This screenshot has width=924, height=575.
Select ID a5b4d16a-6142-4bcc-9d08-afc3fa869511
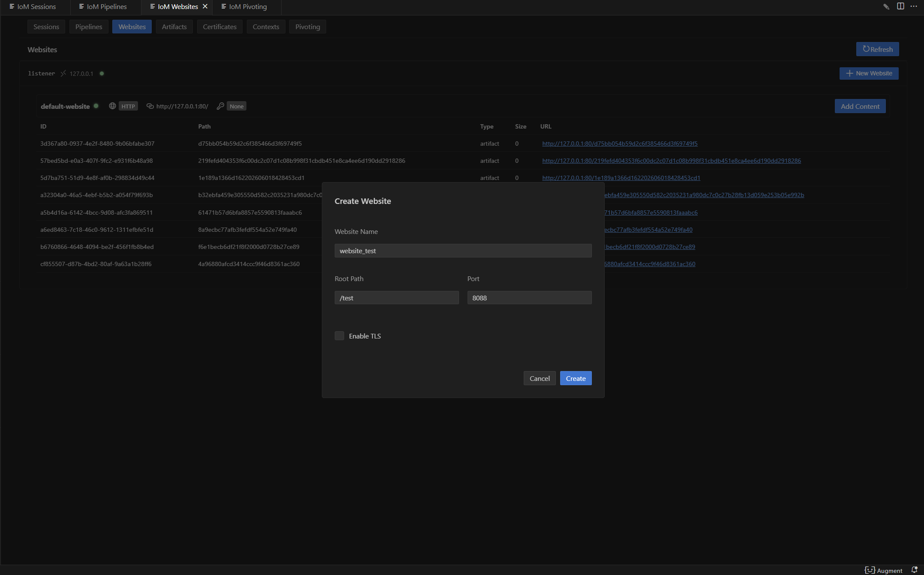tap(96, 213)
